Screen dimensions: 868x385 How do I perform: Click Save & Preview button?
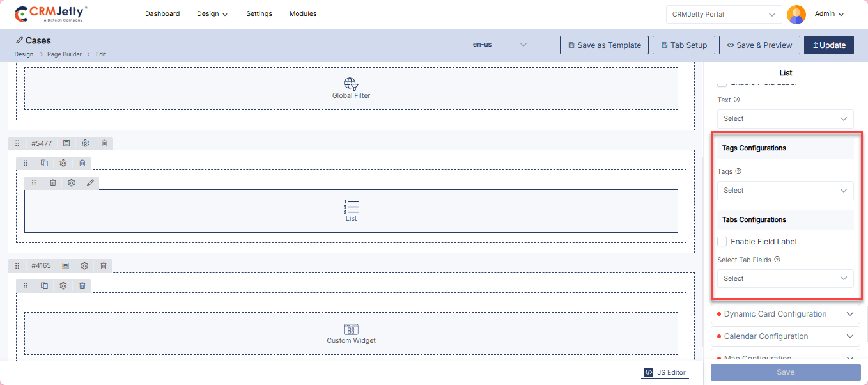point(759,45)
